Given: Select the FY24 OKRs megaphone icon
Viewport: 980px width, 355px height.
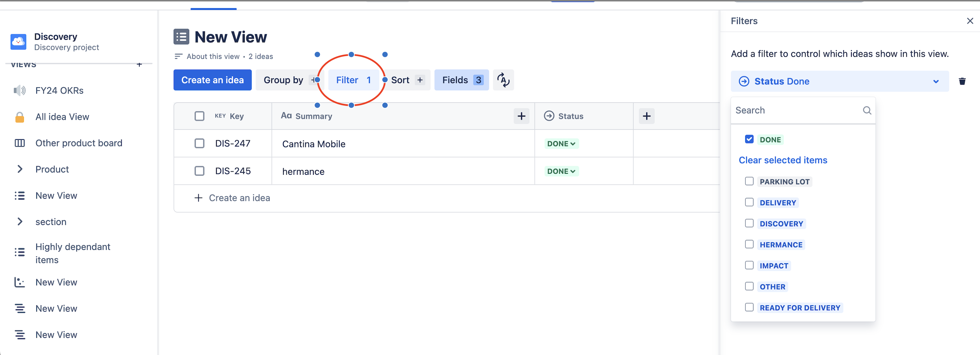Looking at the screenshot, I should tap(20, 90).
